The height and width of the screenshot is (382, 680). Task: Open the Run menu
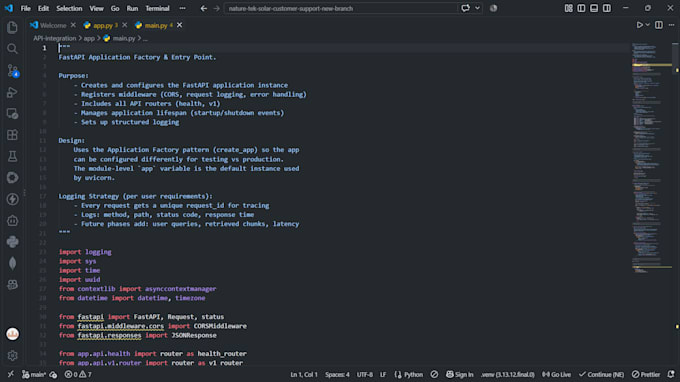pos(132,8)
